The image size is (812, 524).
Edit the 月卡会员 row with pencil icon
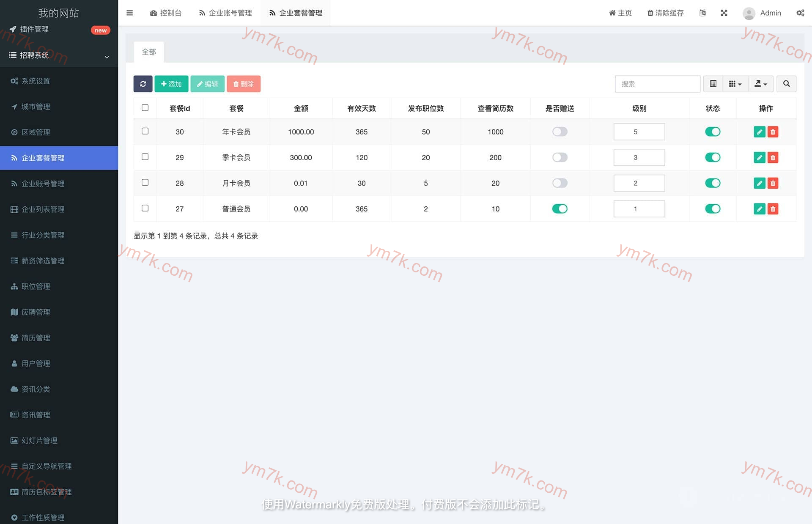click(x=760, y=183)
